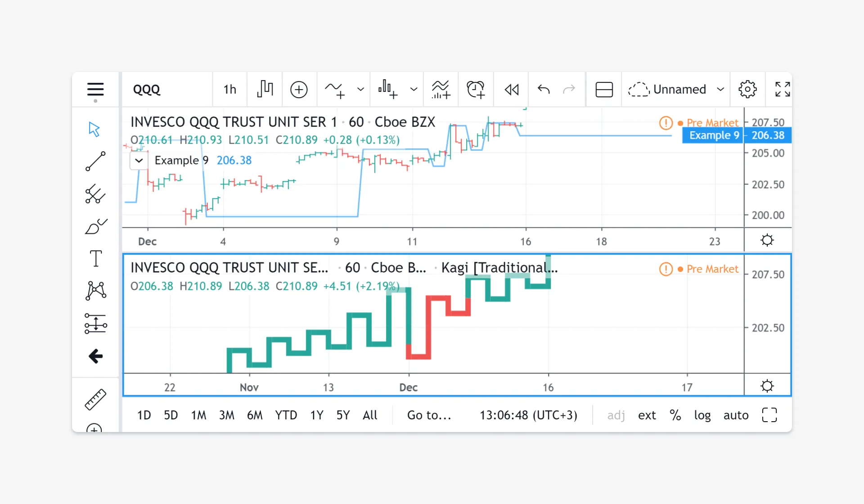Open the select layout icon
Image resolution: width=864 pixels, height=504 pixels.
pos(604,89)
